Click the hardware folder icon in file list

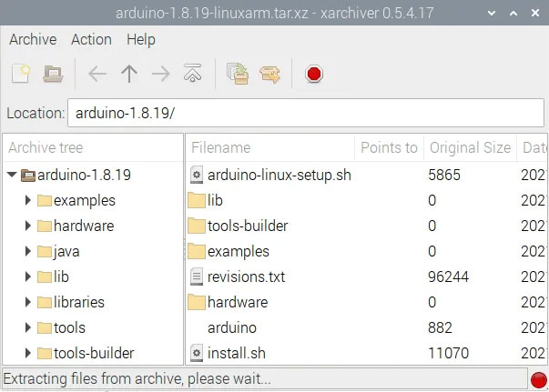click(x=197, y=302)
